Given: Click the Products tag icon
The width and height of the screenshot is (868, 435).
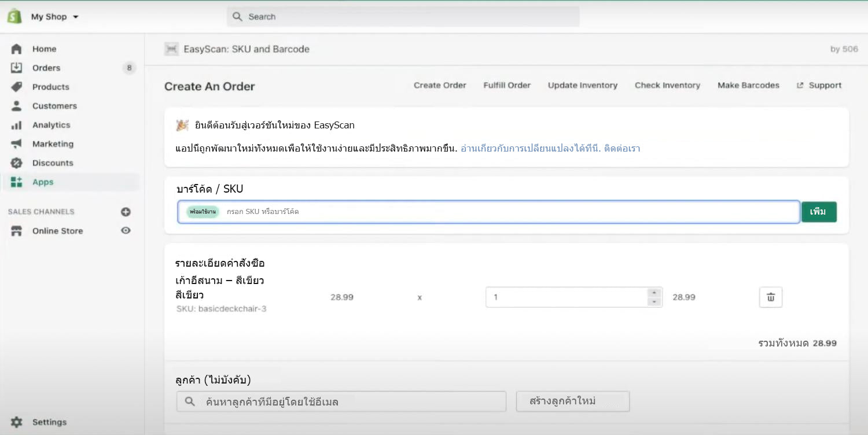Looking at the screenshot, I should [x=16, y=87].
